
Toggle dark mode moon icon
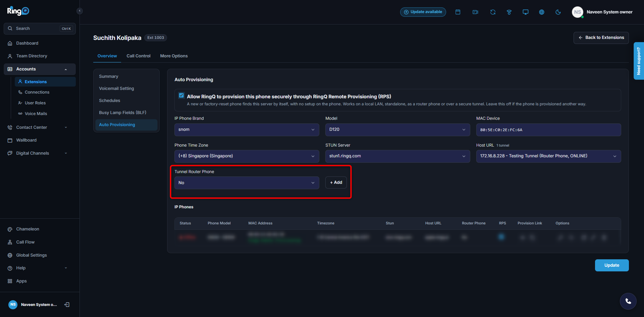558,12
